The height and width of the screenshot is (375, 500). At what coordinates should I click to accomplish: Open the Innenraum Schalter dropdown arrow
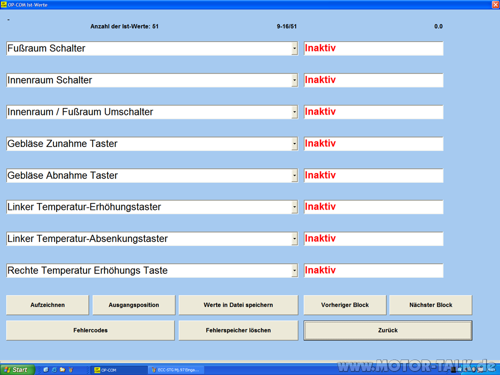click(294, 80)
